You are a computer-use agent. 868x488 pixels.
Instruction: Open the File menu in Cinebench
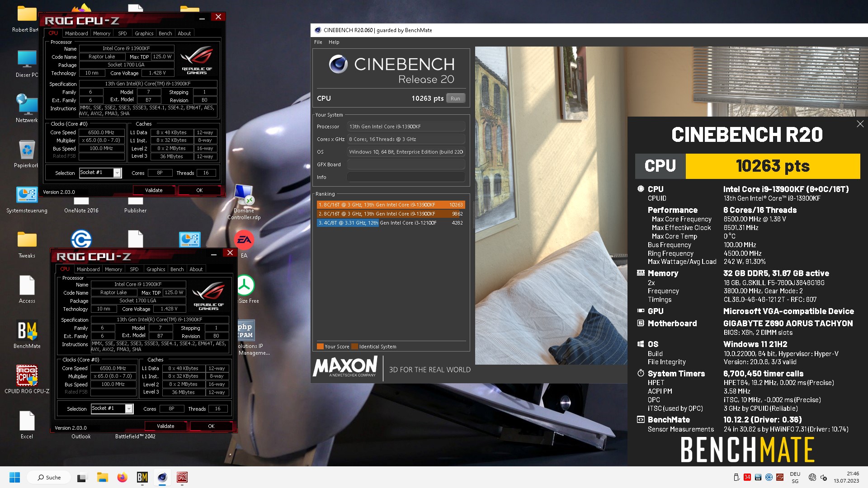coord(318,42)
